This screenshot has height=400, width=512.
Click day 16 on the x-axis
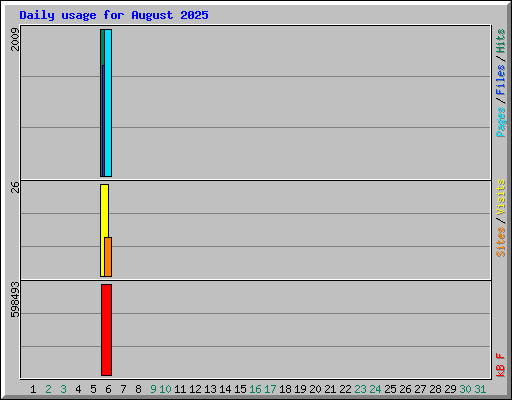click(x=255, y=389)
